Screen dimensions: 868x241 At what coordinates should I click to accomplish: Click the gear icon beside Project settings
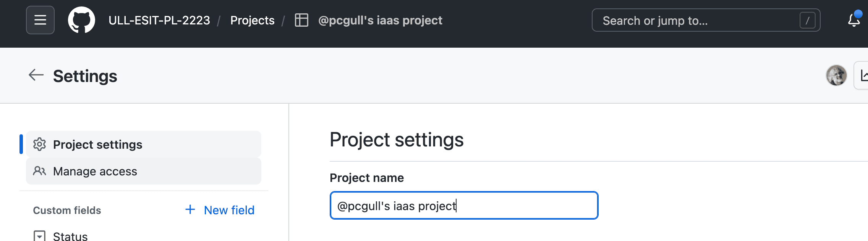[39, 145]
